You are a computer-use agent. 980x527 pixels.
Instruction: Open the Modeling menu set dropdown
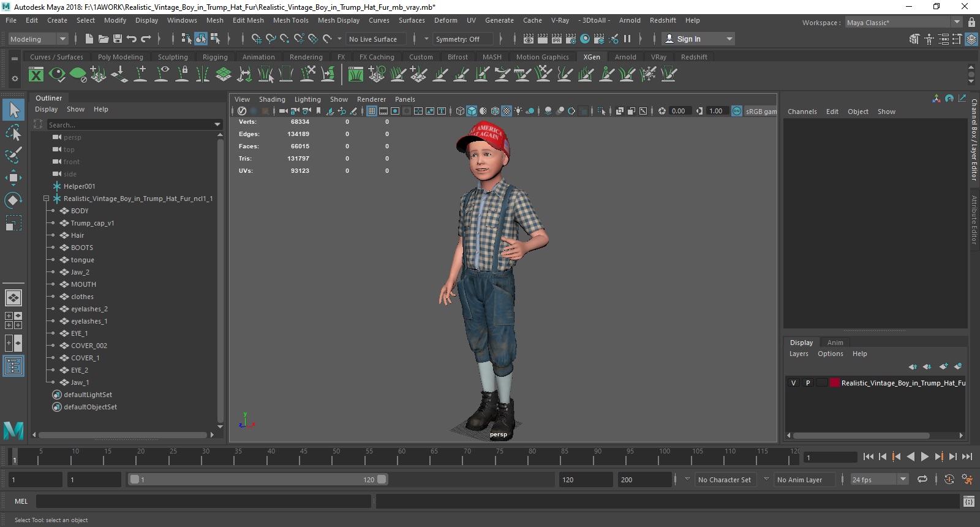[38, 39]
